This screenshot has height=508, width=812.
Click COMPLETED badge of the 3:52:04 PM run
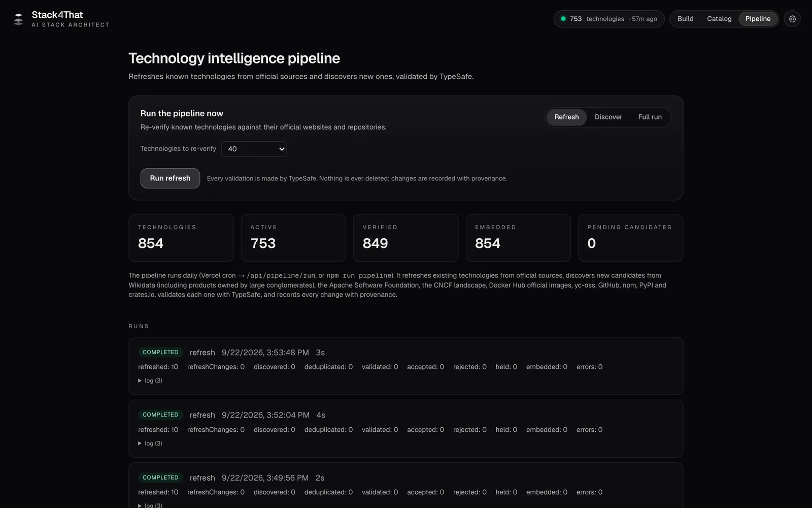click(x=160, y=415)
